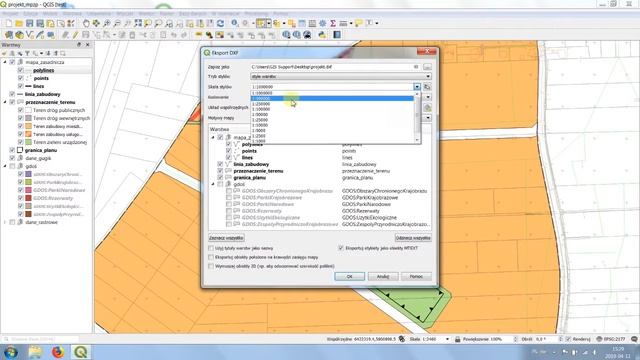The height and width of the screenshot is (360, 640).
Task: Select the Pan map hand tool
Action: 86,24
